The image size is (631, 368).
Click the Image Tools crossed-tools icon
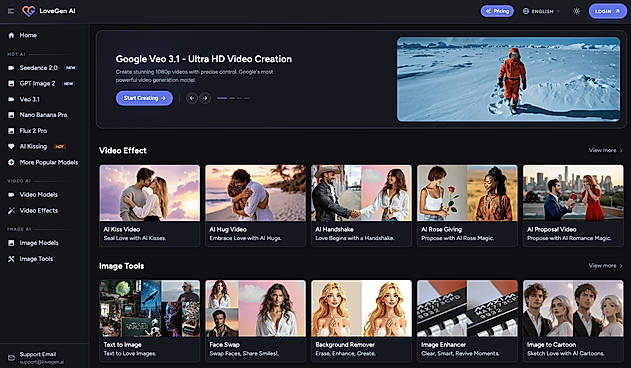(x=11, y=259)
